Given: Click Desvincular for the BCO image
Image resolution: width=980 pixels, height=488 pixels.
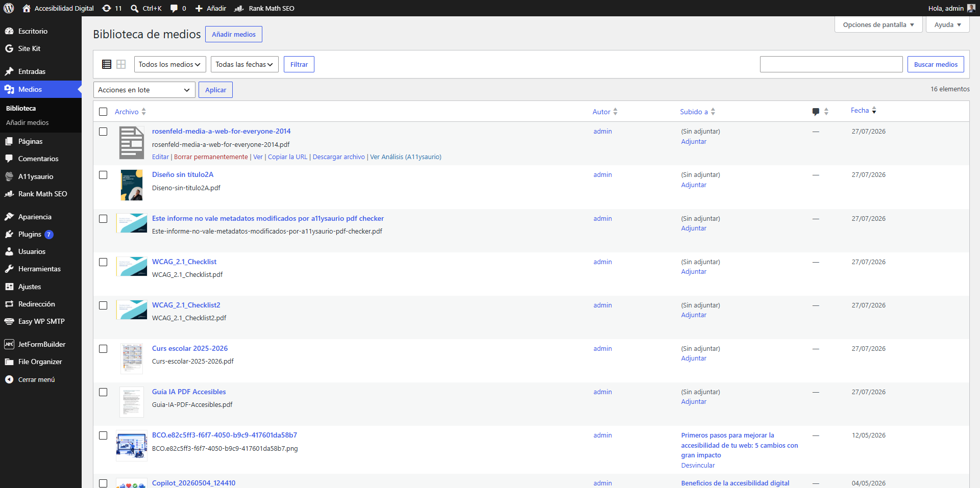Looking at the screenshot, I should tap(698, 465).
